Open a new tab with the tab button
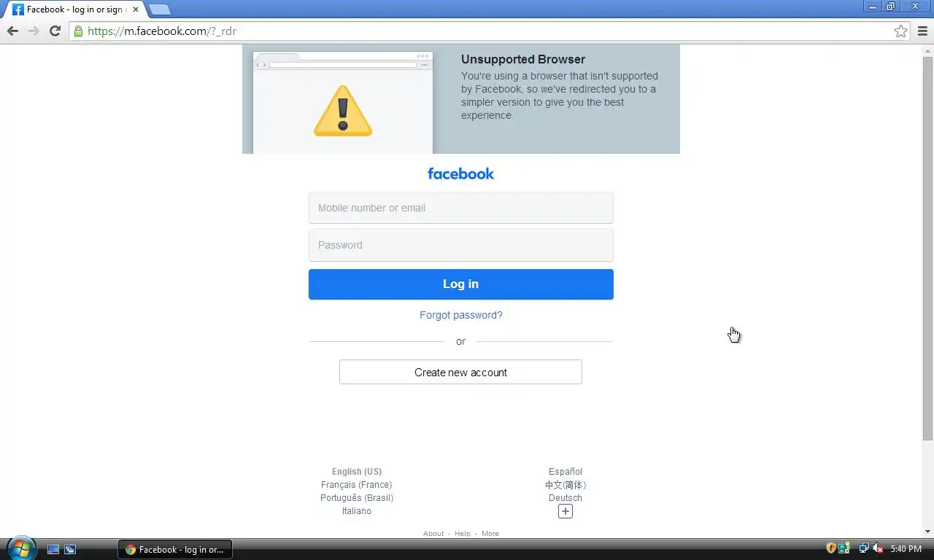 pos(159,9)
